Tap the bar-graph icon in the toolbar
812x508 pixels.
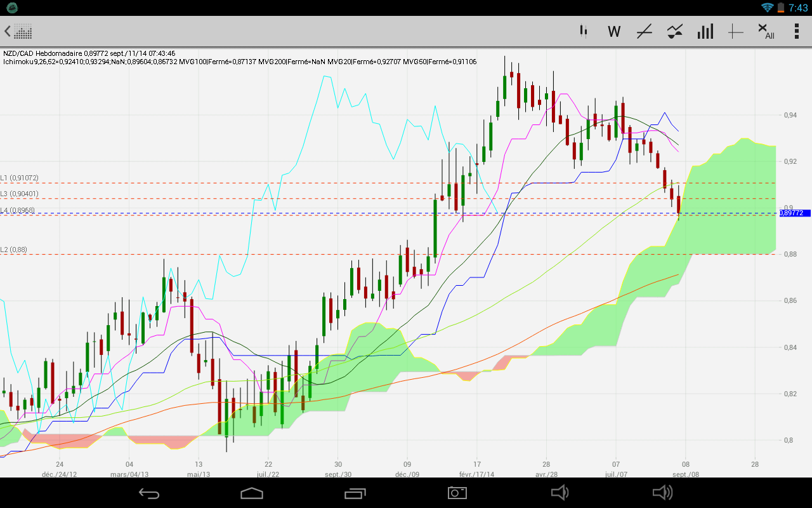(x=705, y=31)
